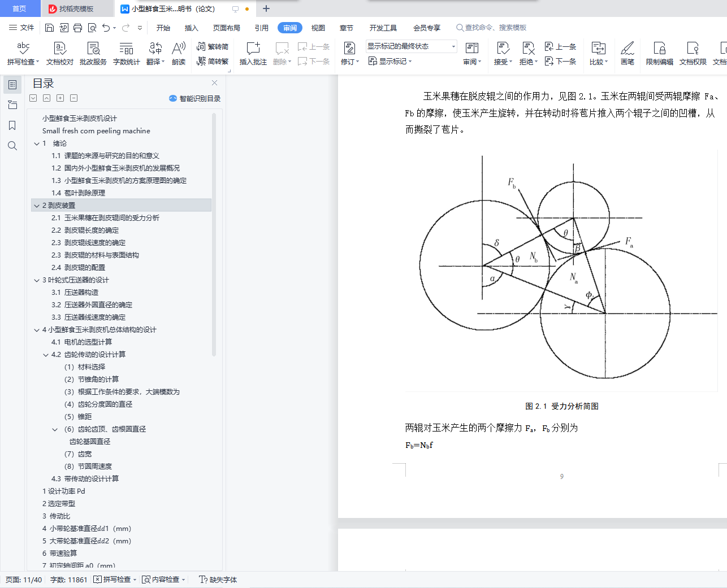The image size is (727, 588).
Task: Open the bookmark icon in left sidebar
Action: 12,125
